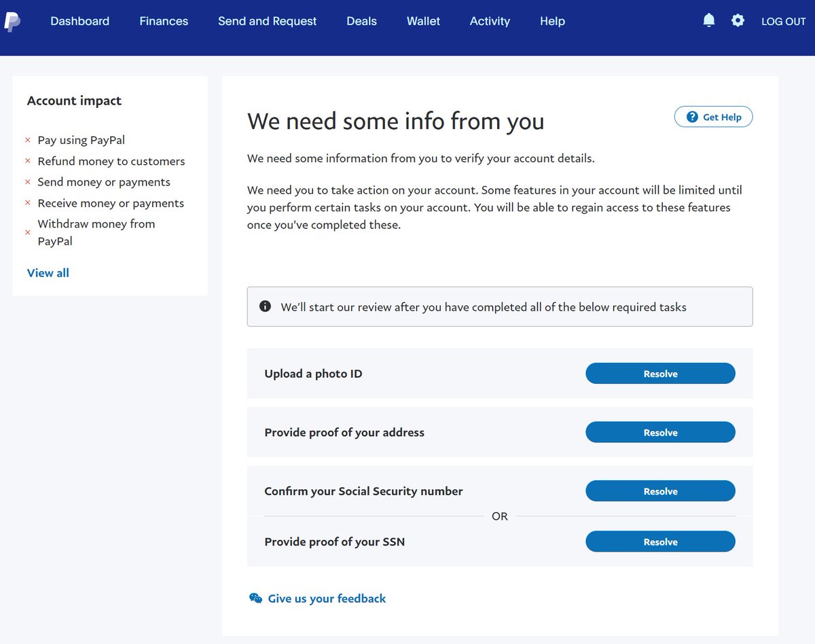Click the info icon in review notice

tap(266, 306)
